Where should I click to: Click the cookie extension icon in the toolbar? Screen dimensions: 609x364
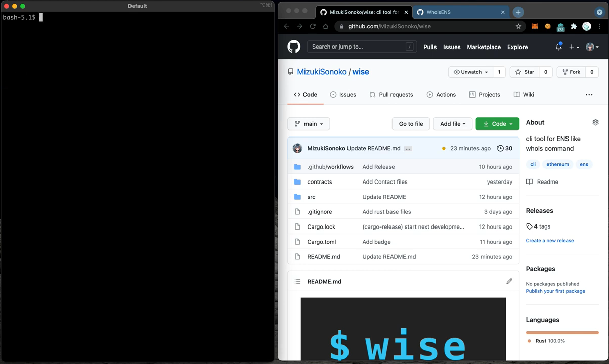click(x=547, y=26)
